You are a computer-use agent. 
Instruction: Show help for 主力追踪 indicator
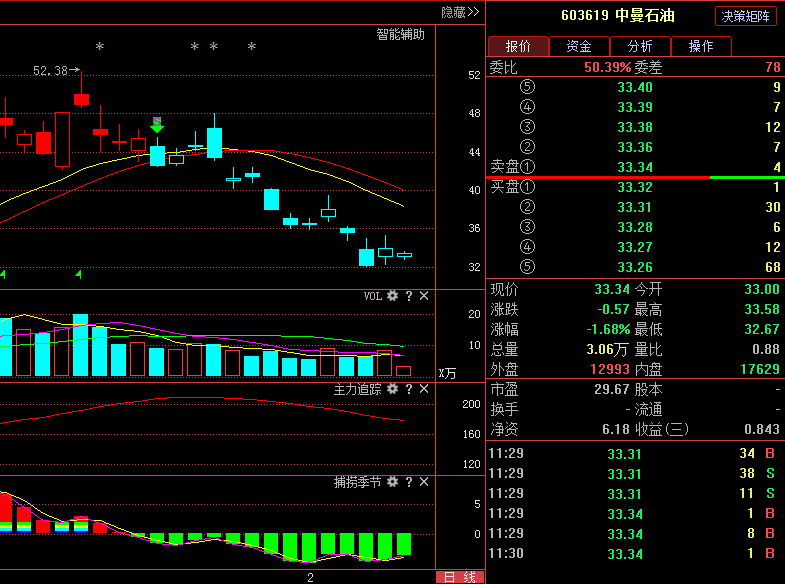pos(408,389)
